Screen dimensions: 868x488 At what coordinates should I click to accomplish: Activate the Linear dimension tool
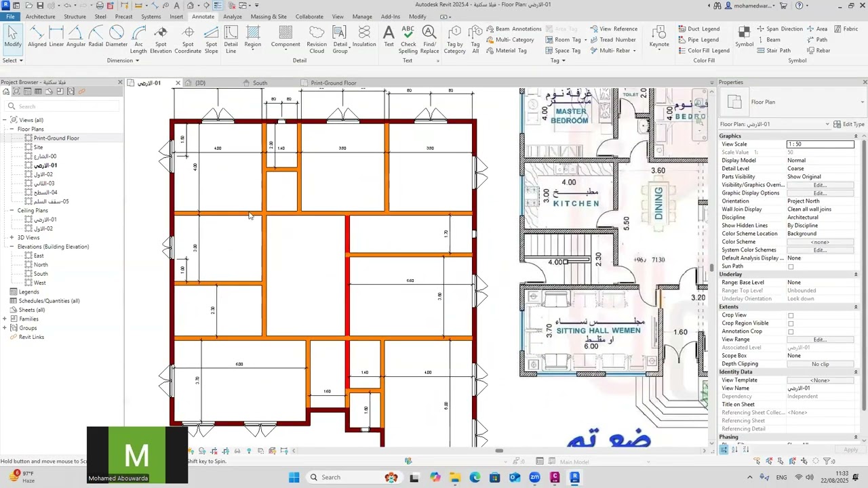click(56, 37)
